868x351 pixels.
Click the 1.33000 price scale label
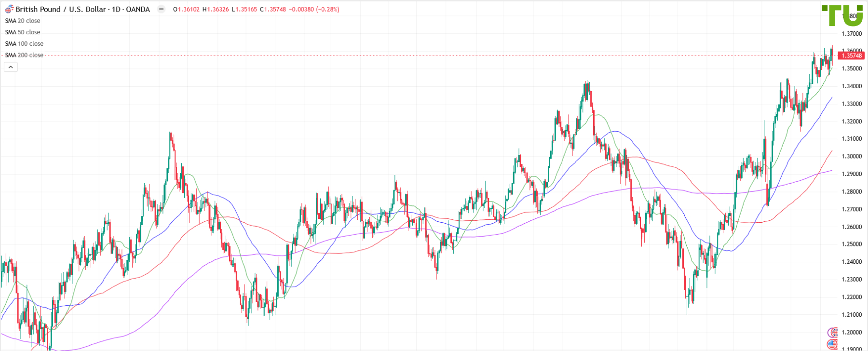(852, 104)
